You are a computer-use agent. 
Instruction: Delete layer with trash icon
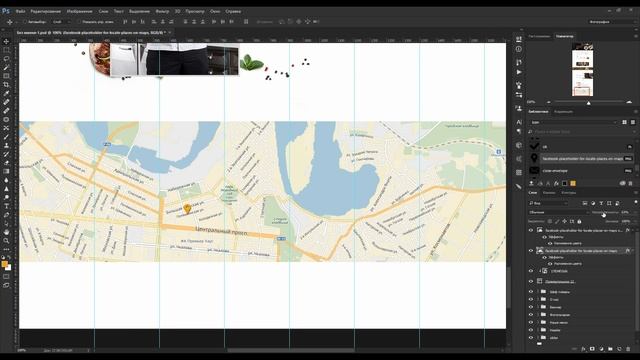coord(628,349)
